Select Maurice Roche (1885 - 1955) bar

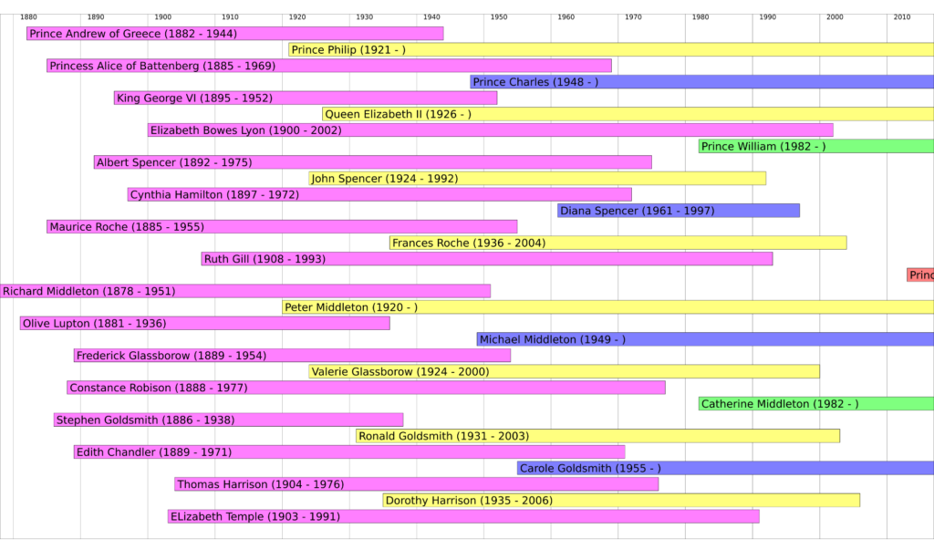tap(283, 226)
